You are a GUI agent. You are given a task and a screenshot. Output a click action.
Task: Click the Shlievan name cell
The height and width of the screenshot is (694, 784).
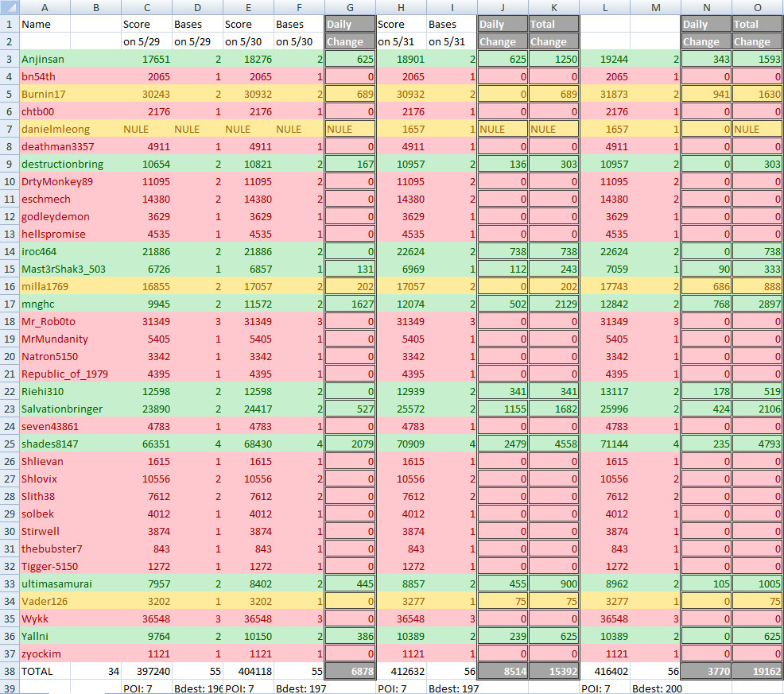45,462
